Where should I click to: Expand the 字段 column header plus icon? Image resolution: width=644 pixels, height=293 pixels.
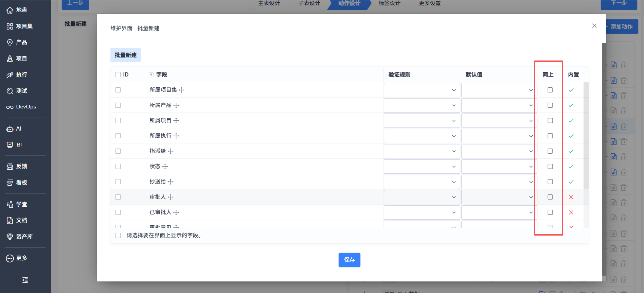(151, 75)
